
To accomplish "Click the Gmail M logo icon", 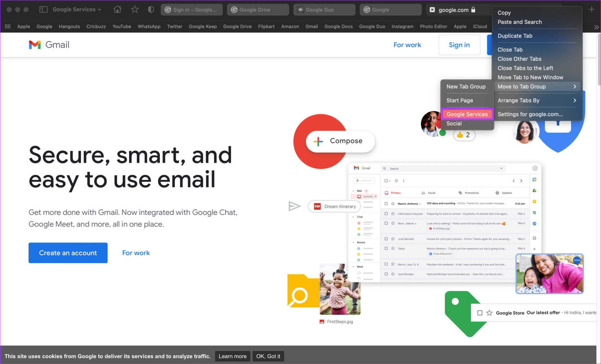I will pyautogui.click(x=34, y=45).
